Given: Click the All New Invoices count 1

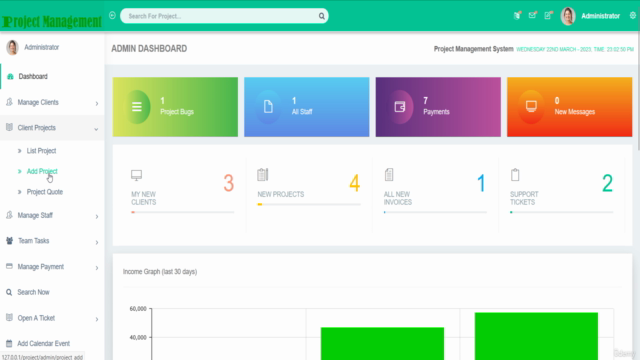Looking at the screenshot, I should (x=481, y=183).
